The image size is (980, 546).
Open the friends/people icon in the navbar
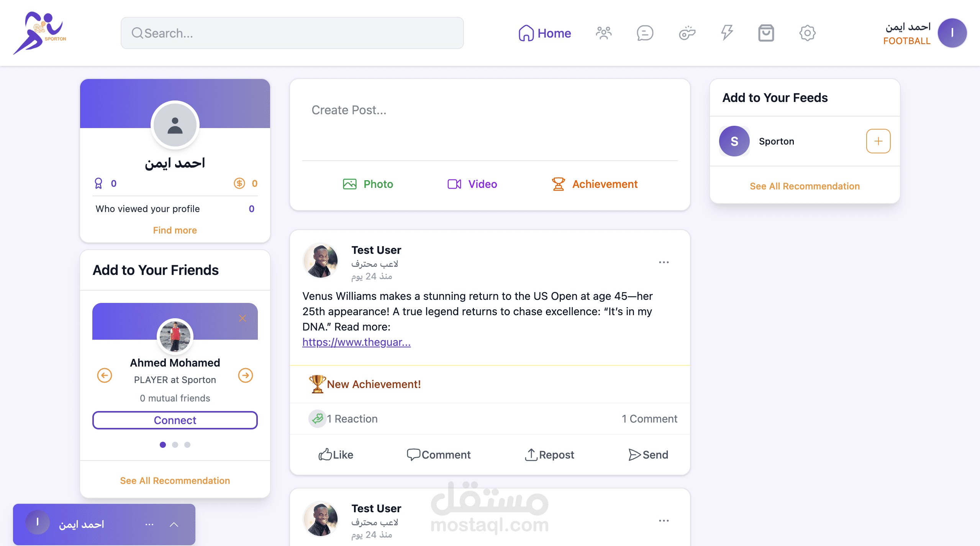point(603,33)
